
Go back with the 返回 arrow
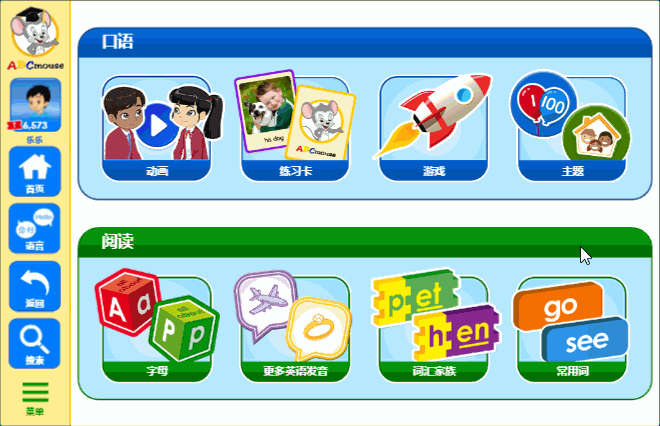35,286
